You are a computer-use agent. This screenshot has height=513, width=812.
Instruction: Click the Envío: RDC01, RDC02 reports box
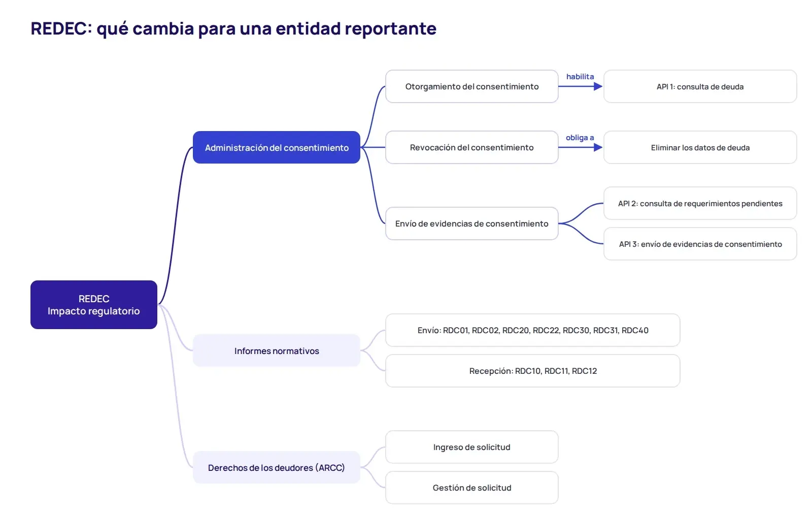tap(533, 330)
